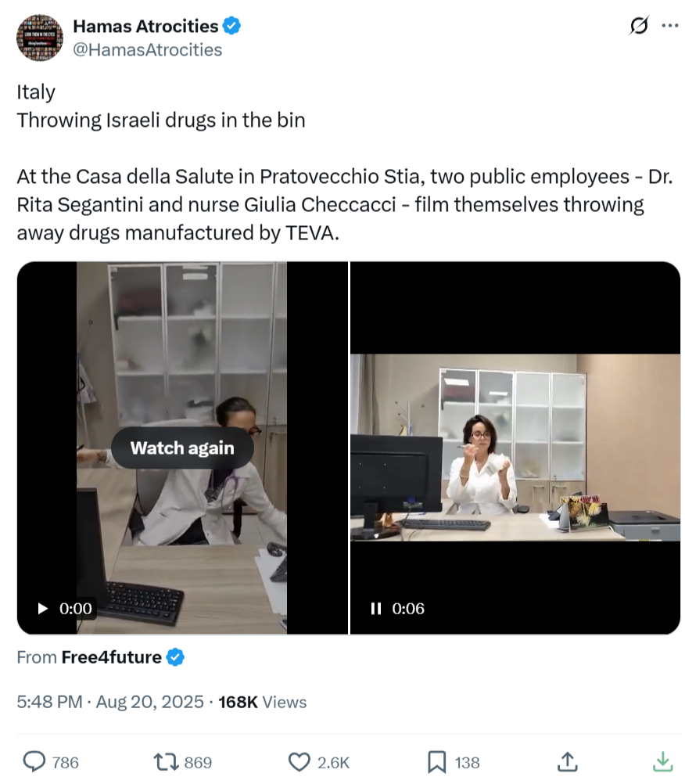
Task: Reply using the comment bubble icon
Action: point(34,761)
